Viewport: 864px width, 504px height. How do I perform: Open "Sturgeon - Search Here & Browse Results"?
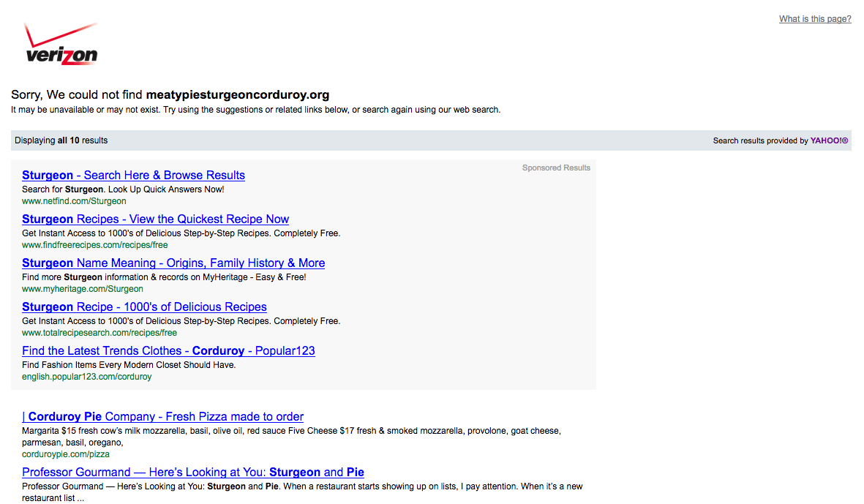[133, 175]
